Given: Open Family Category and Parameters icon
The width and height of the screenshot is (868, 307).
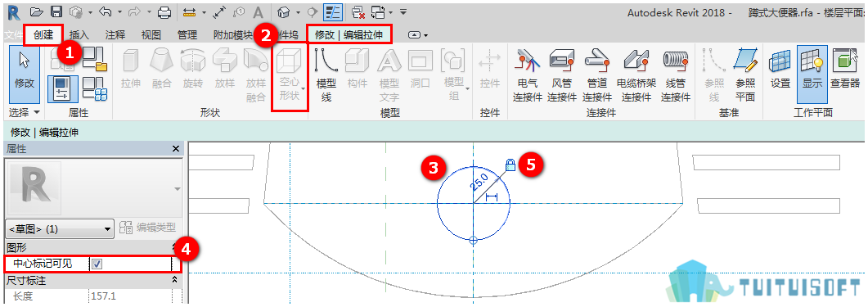Looking at the screenshot, I should pyautogui.click(x=95, y=59).
